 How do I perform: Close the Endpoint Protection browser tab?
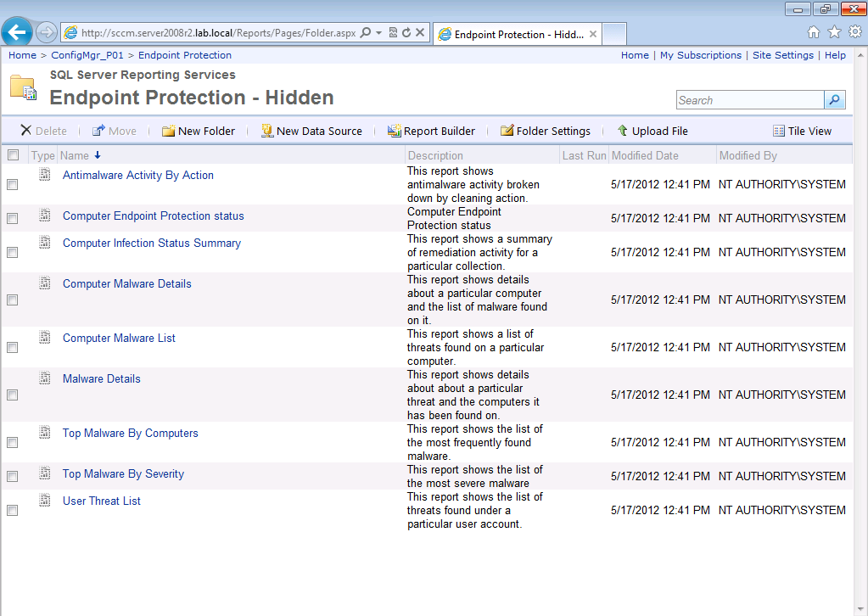click(593, 34)
